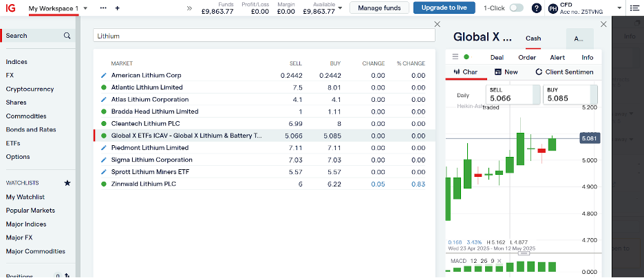Sort by the SELL column header

tap(295, 63)
